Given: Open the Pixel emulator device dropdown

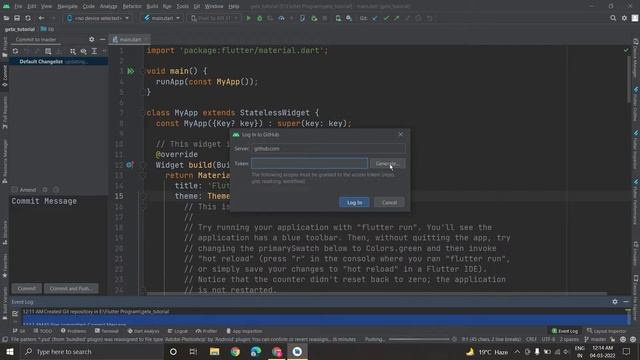Looking at the screenshot, I should tap(214, 18).
